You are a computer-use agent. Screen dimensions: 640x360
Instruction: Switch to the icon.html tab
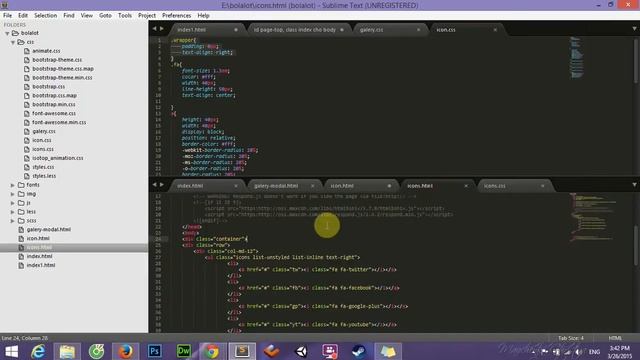342,186
